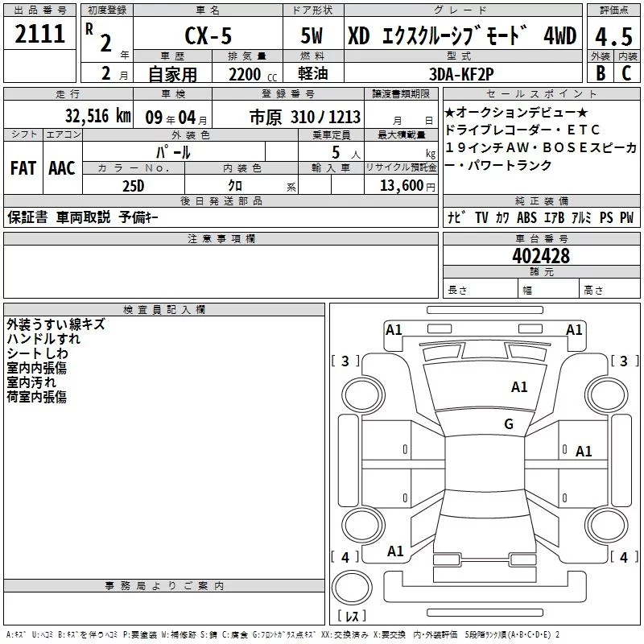Click the recycle deposit 13,600円
The height and width of the screenshot is (644, 644).
(x=407, y=186)
